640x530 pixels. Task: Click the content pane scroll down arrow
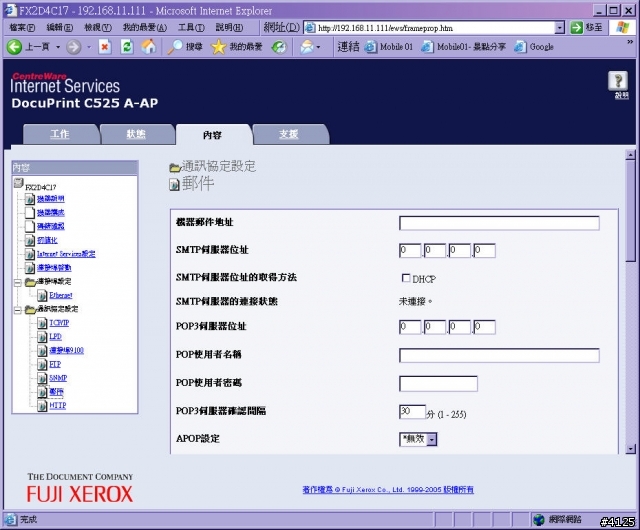click(x=631, y=449)
